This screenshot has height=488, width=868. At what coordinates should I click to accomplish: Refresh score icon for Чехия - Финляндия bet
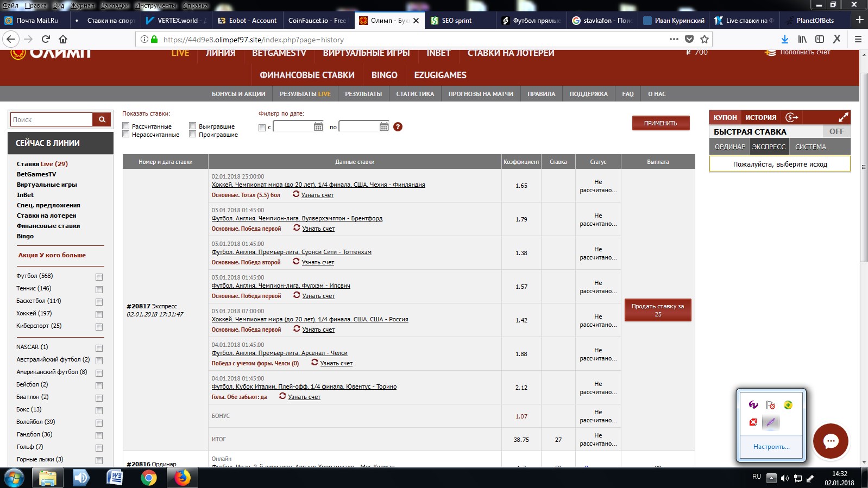[x=296, y=194]
